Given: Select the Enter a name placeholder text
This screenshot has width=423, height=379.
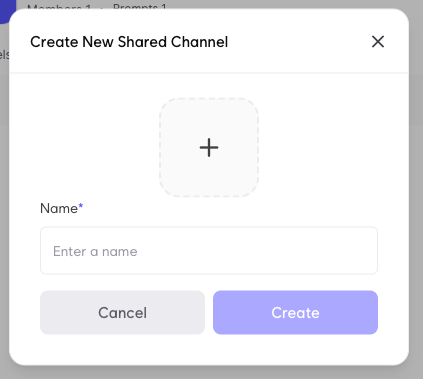Looking at the screenshot, I should tap(95, 251).
